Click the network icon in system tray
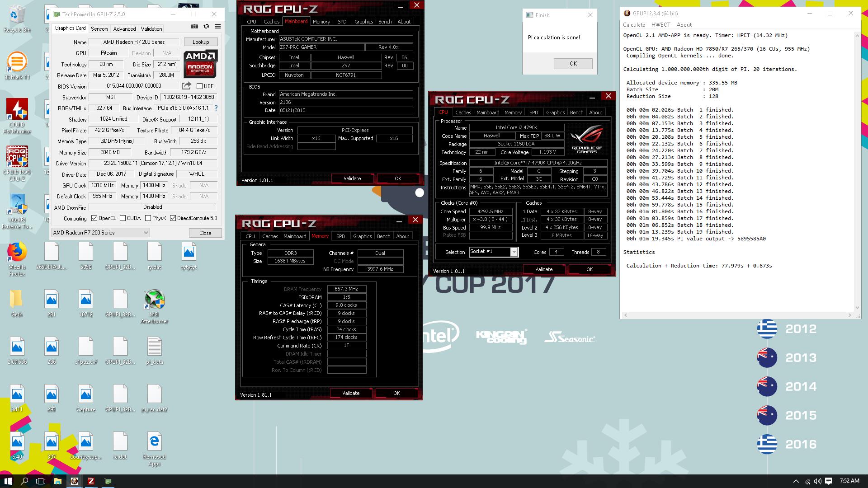 (x=807, y=481)
